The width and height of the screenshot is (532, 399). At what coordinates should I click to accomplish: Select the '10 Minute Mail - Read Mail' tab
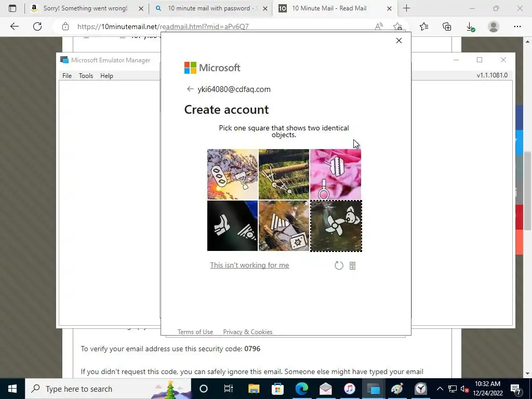329,8
